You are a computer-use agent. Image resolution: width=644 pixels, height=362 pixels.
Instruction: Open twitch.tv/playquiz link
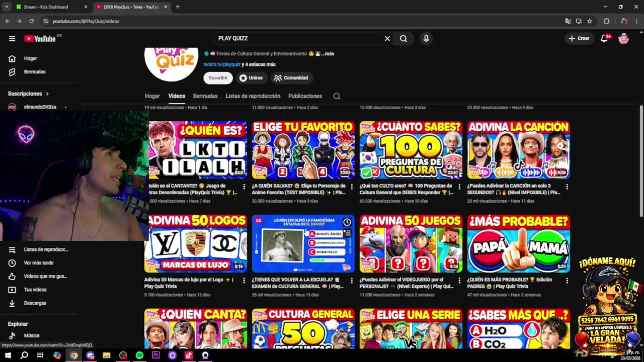coord(222,64)
